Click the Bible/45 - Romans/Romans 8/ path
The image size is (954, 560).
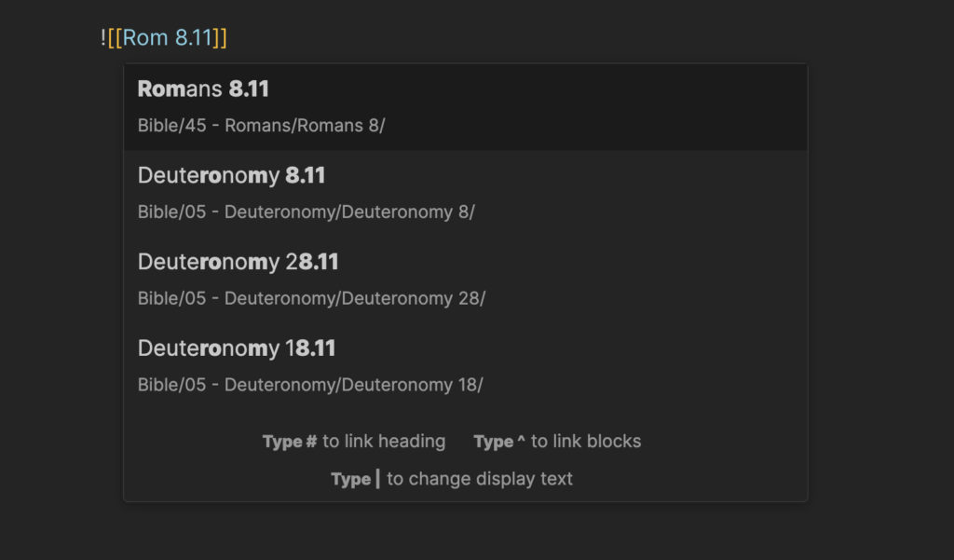(261, 126)
